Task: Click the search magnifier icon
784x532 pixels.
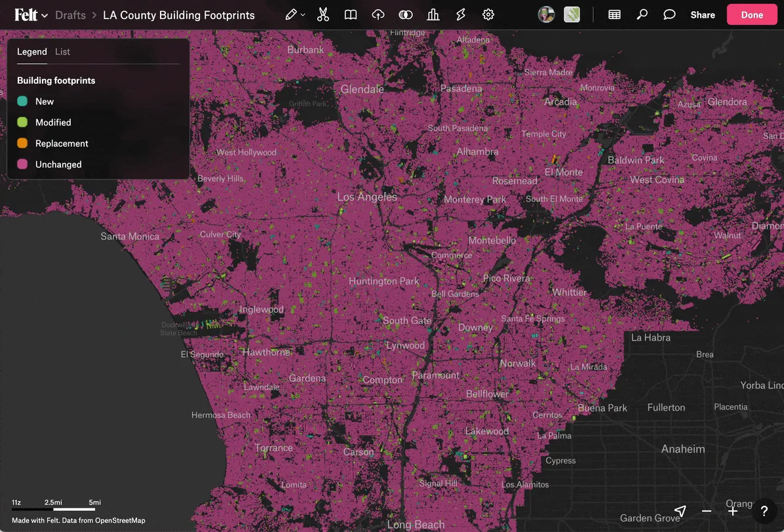Action: pos(642,14)
